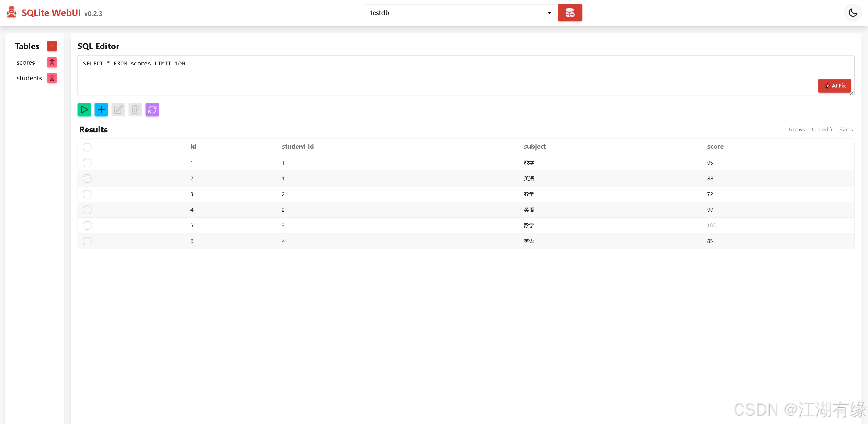The image size is (868, 424).
Task: Select the row with id 5
Action: coord(87,225)
